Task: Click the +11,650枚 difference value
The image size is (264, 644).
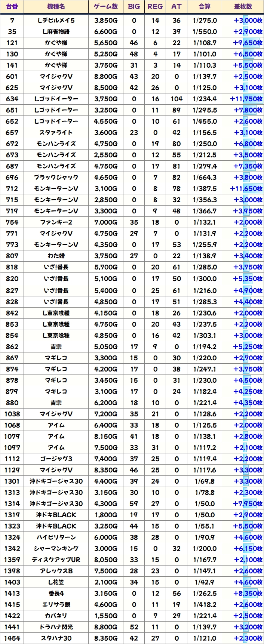Action: pos(246,189)
